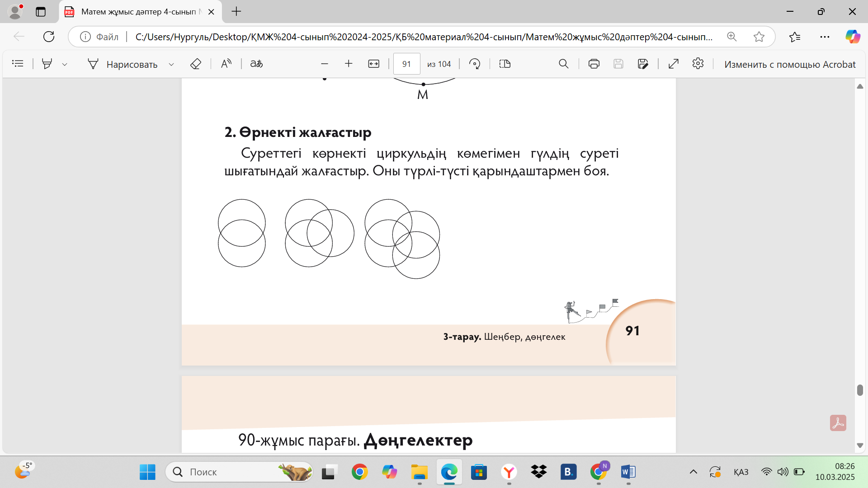Screen dimensions: 868x488
Task: Open a new browser tab
Action: tap(236, 12)
